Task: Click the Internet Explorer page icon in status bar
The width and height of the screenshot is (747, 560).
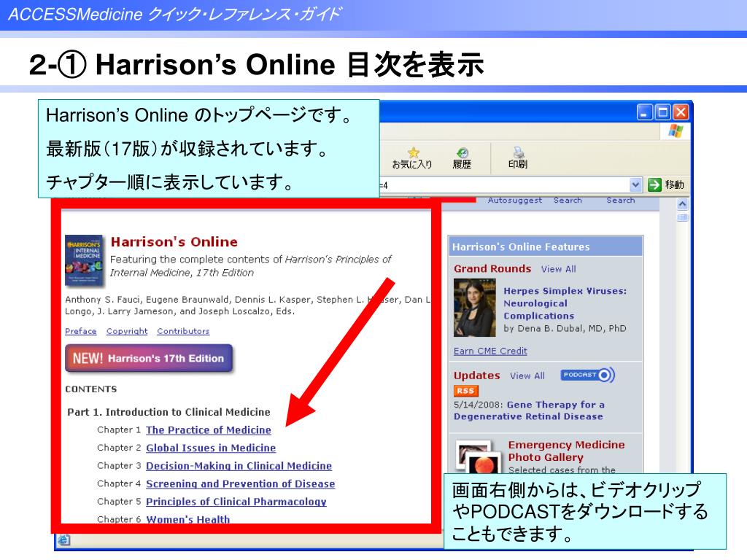Action: tap(63, 540)
